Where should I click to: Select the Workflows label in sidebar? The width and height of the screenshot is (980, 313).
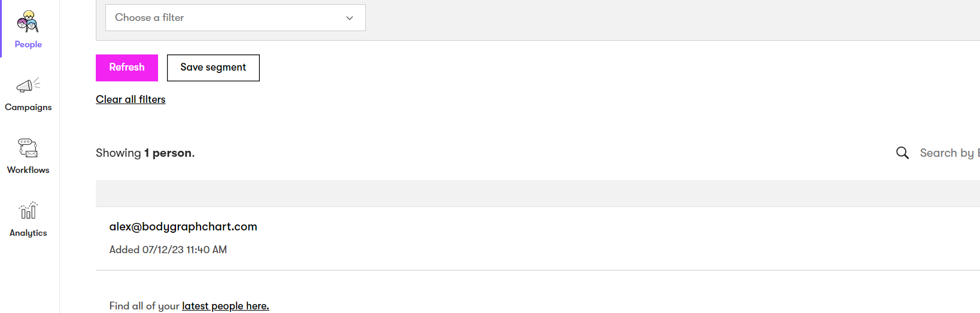point(28,170)
